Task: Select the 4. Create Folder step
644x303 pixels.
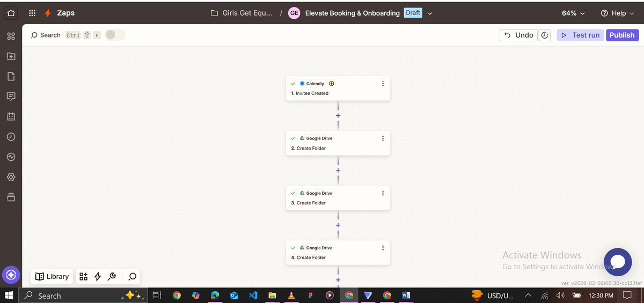Action: (x=338, y=252)
